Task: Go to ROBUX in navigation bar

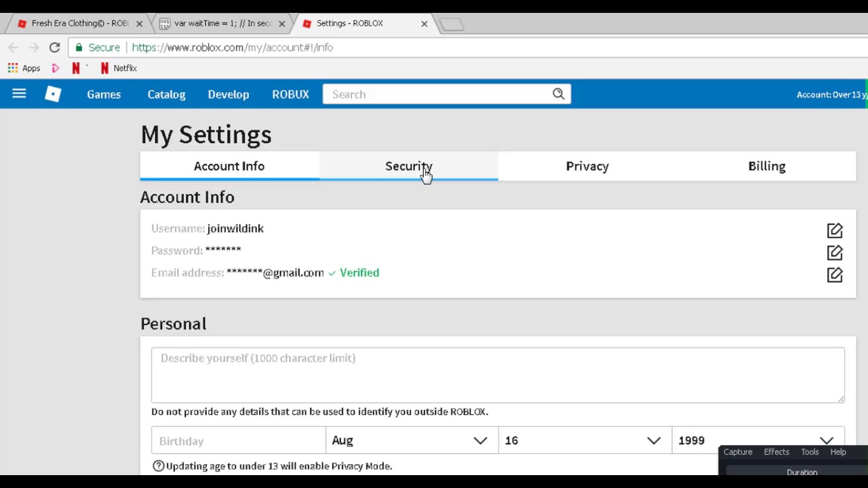Action: click(290, 94)
